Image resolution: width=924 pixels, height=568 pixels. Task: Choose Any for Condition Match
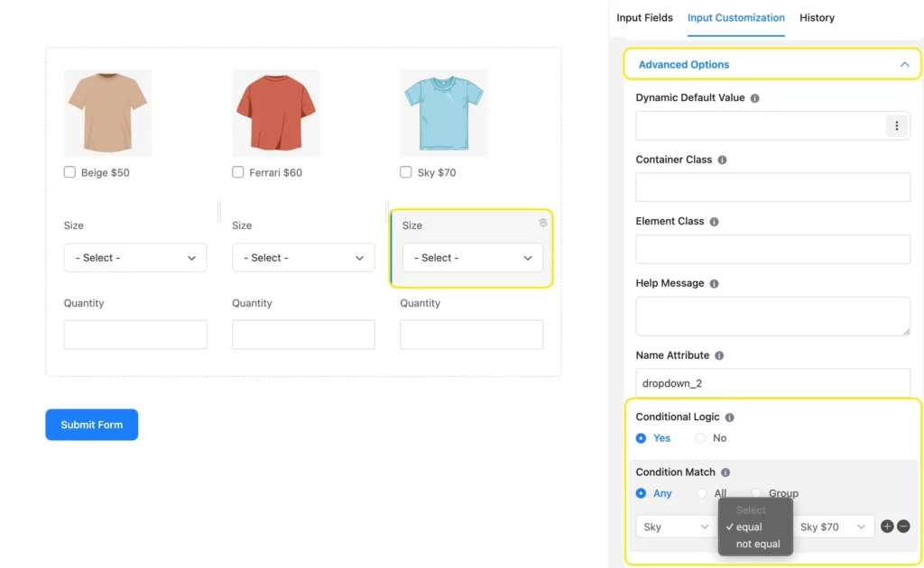(x=642, y=493)
